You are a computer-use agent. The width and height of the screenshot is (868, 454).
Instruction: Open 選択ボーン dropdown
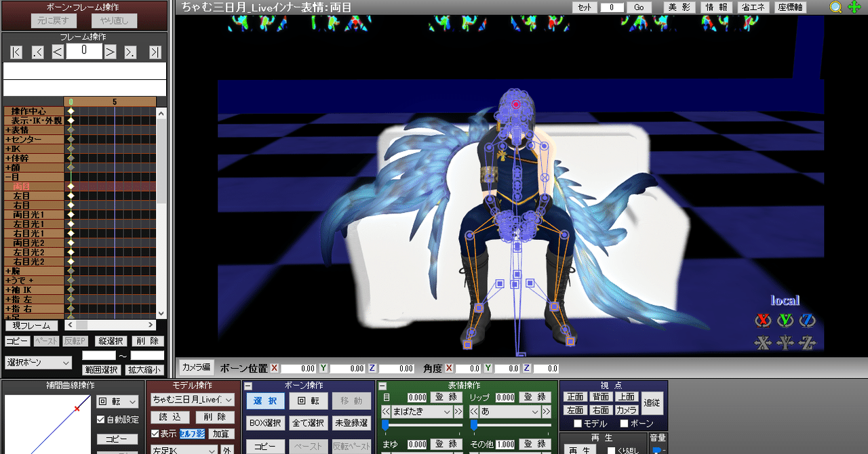click(38, 363)
